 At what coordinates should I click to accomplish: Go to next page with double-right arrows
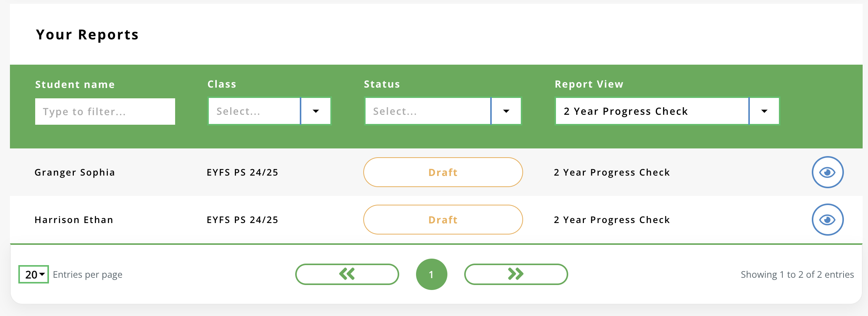click(516, 274)
